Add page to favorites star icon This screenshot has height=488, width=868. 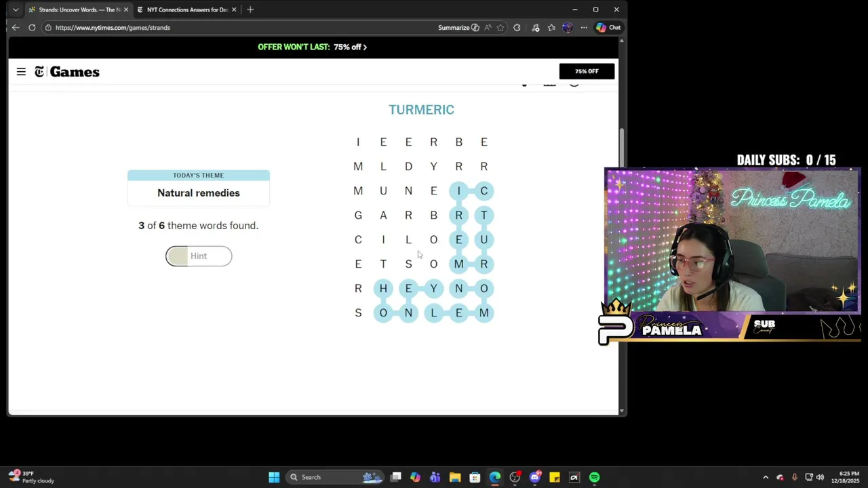tap(500, 28)
